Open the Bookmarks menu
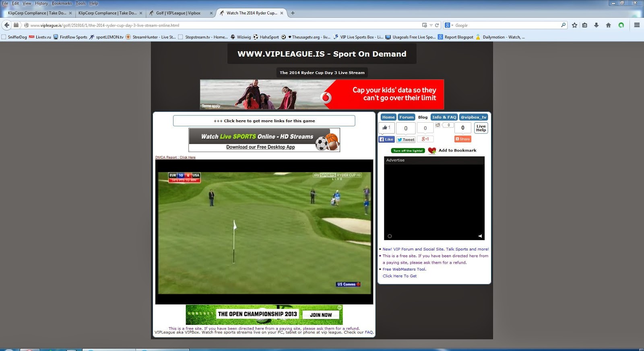The width and height of the screenshot is (644, 351). (x=62, y=3)
